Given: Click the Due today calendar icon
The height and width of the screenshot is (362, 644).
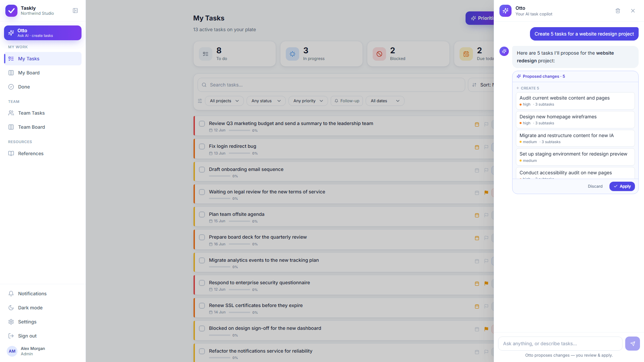Looking at the screenshot, I should (466, 54).
